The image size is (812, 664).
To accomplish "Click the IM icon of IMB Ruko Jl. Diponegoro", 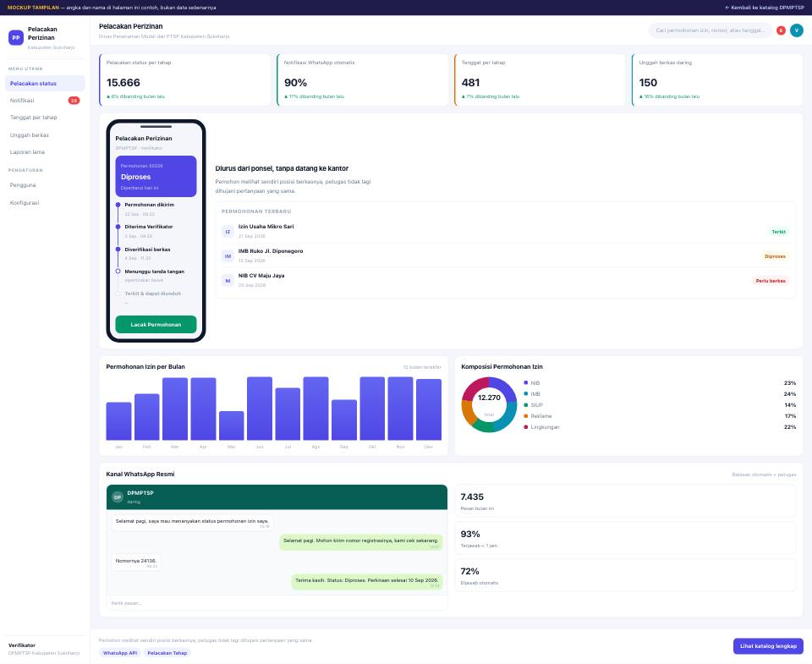I will (228, 255).
